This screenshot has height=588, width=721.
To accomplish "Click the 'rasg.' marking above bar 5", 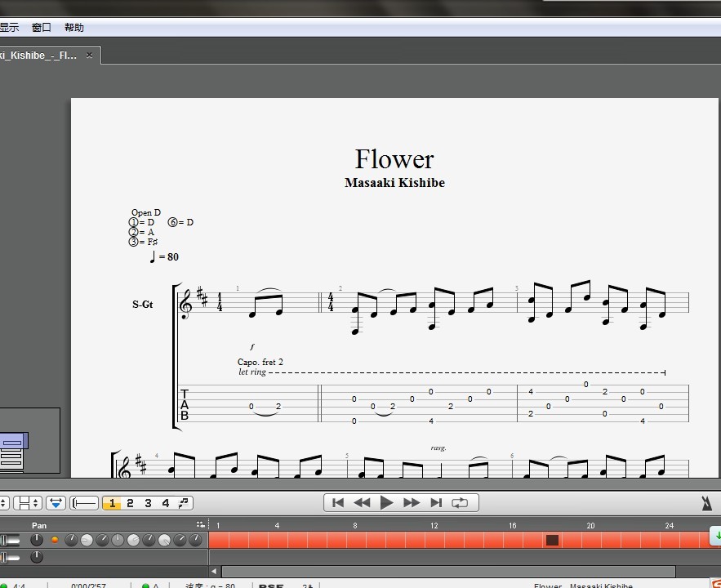I will coord(438,448).
